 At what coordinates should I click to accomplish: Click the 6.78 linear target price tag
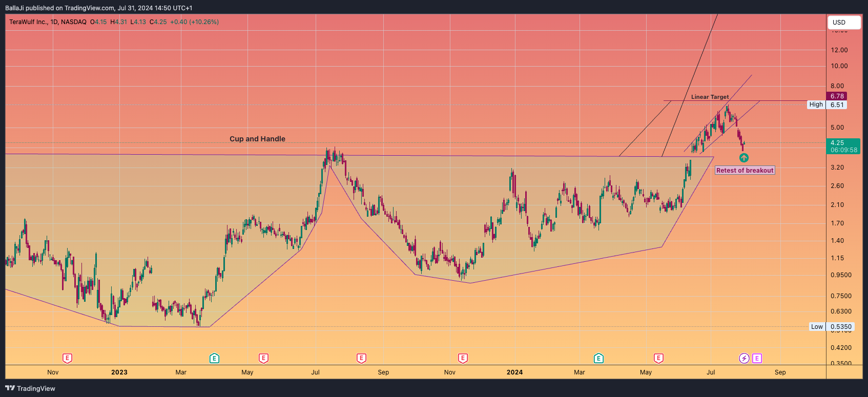pyautogui.click(x=837, y=96)
